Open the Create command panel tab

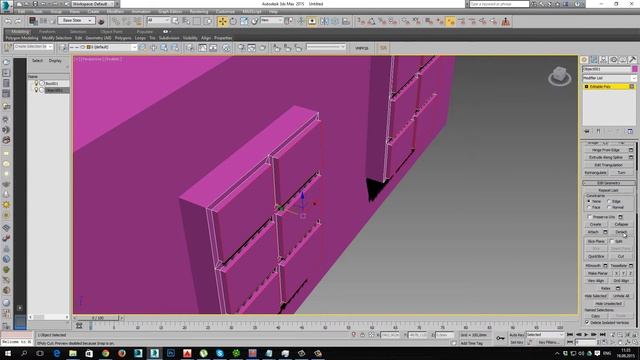pos(584,60)
